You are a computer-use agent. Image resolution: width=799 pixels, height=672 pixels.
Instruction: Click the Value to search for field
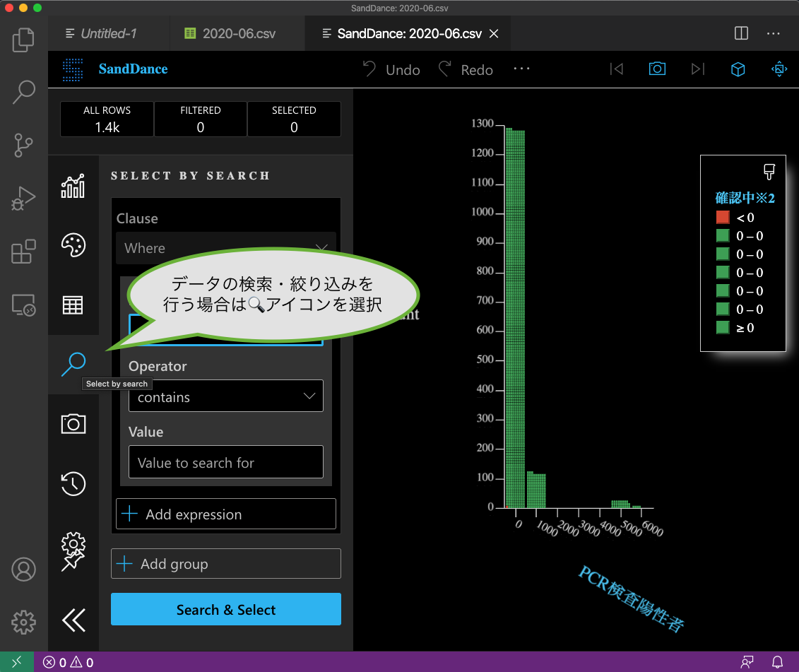click(225, 461)
